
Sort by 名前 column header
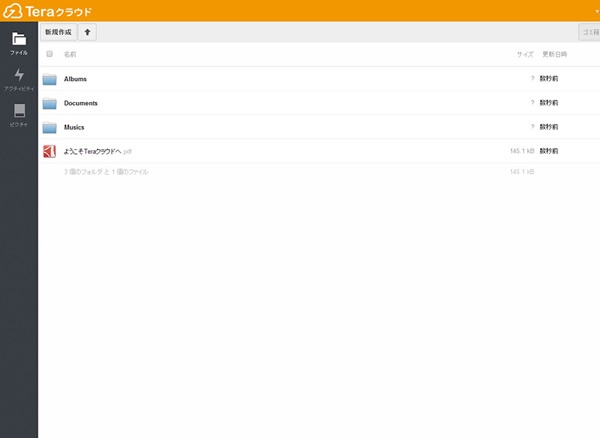tap(70, 54)
